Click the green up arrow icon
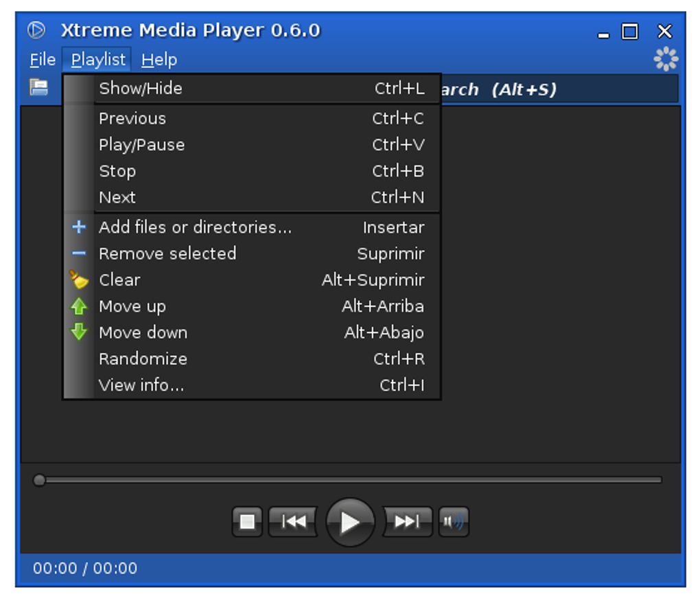This screenshot has width=700, height=605. tap(78, 306)
